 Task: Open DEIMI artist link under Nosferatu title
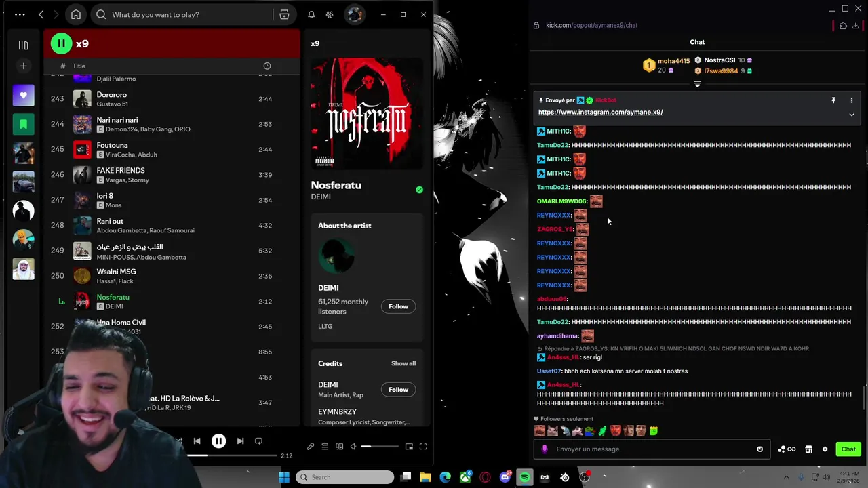(x=321, y=197)
